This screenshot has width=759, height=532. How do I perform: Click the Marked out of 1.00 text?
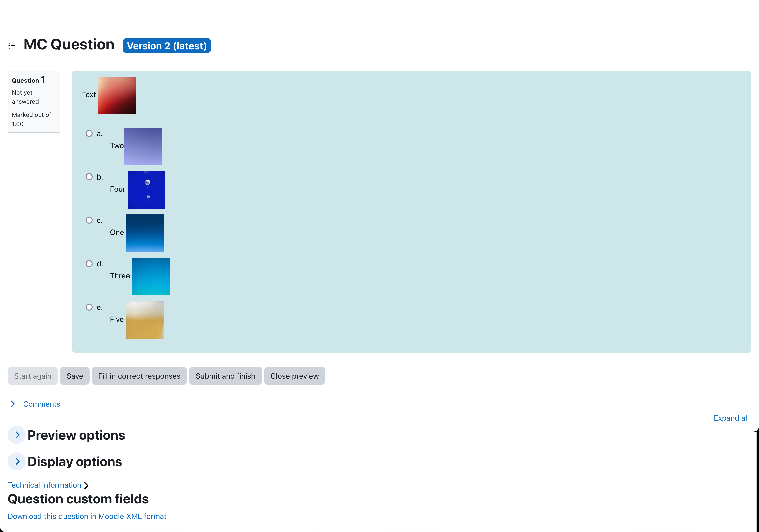pos(31,119)
